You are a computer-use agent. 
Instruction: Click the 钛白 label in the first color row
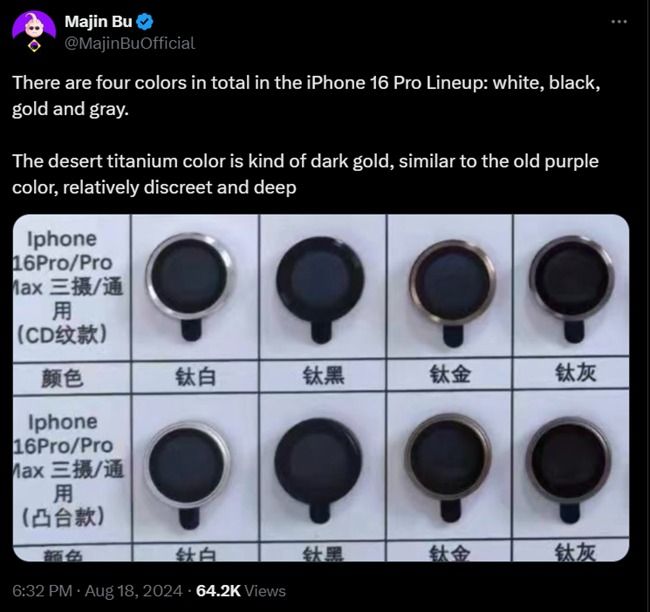point(196,377)
